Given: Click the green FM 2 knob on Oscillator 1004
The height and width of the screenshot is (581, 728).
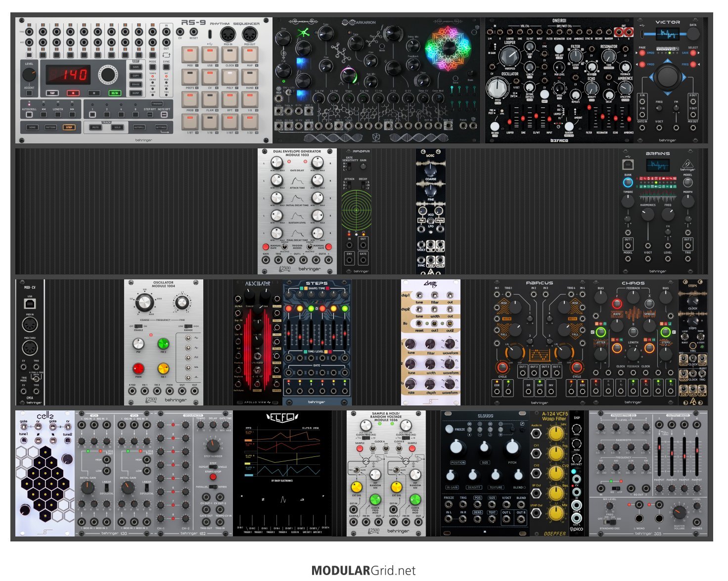Looking at the screenshot, I should 163,344.
